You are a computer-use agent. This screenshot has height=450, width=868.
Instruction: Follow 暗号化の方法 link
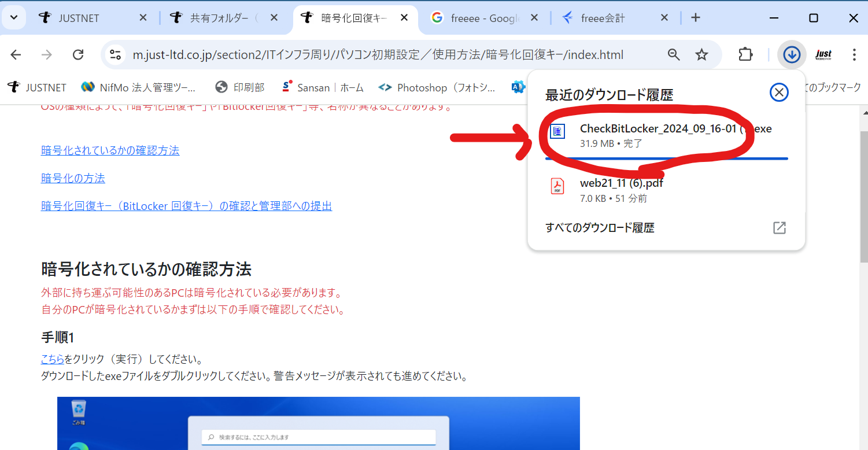pos(73,178)
